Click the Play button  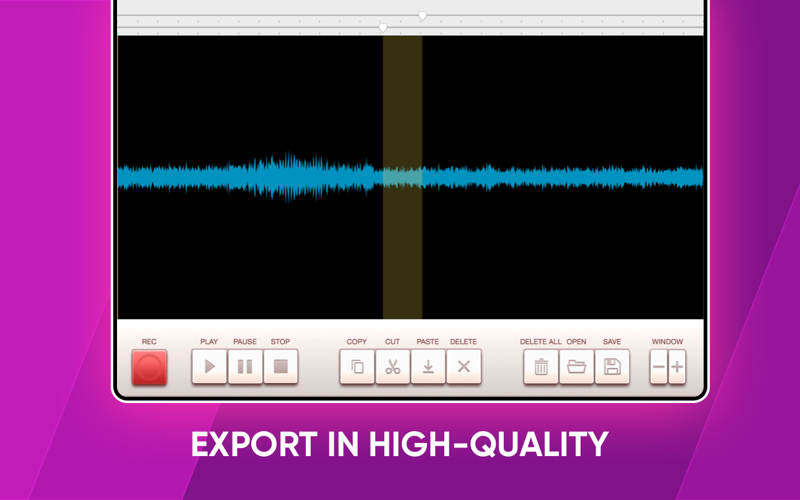209,366
